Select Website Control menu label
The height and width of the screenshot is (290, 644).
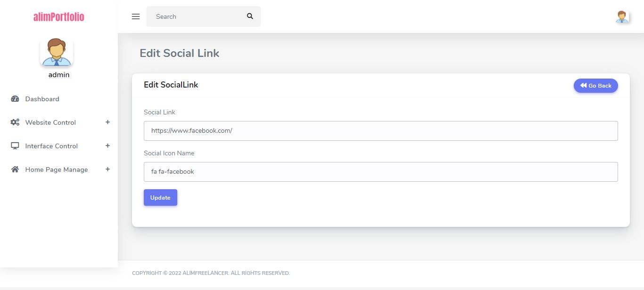pyautogui.click(x=50, y=122)
